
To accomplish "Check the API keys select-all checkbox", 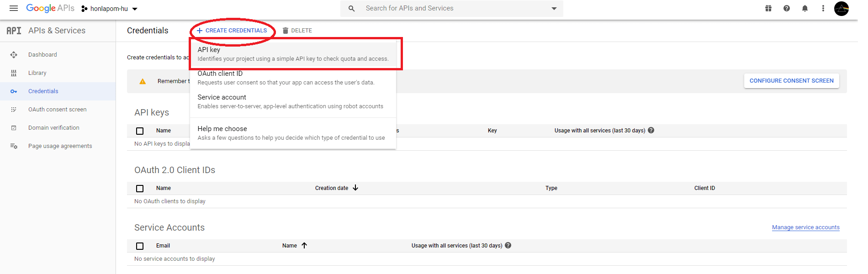I will tap(140, 131).
